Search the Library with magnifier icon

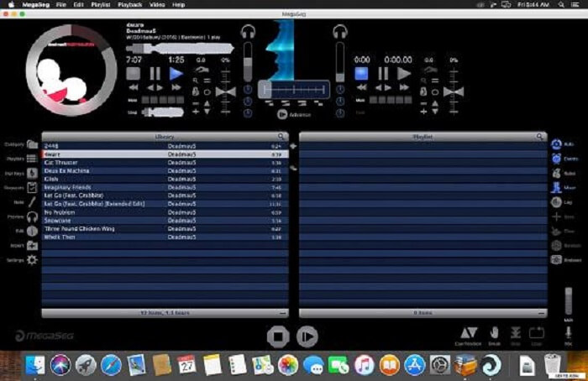281,136
